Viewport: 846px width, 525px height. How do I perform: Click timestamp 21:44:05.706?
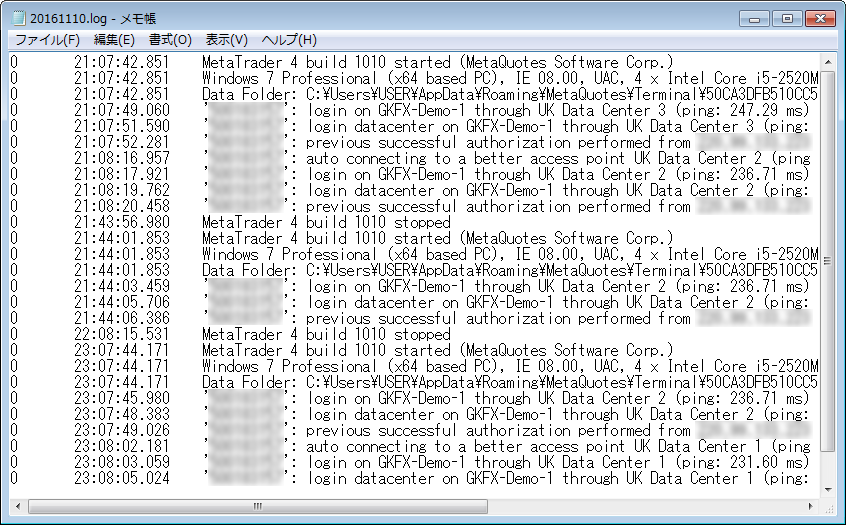point(122,302)
